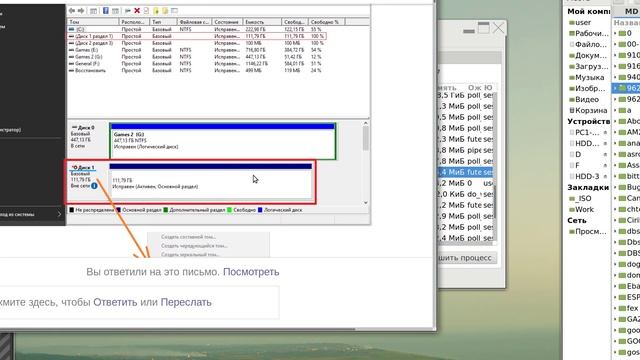
Task: Click the Ответить link in reply box
Action: pos(115,302)
